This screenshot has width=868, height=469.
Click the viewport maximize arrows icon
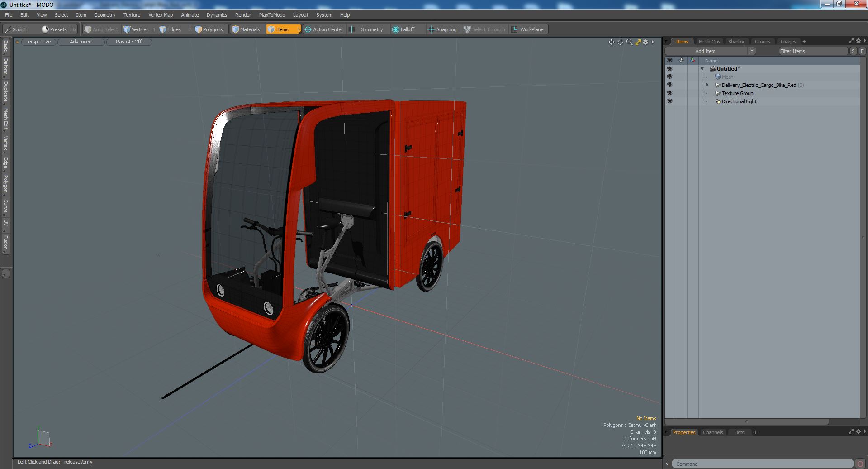(x=638, y=42)
